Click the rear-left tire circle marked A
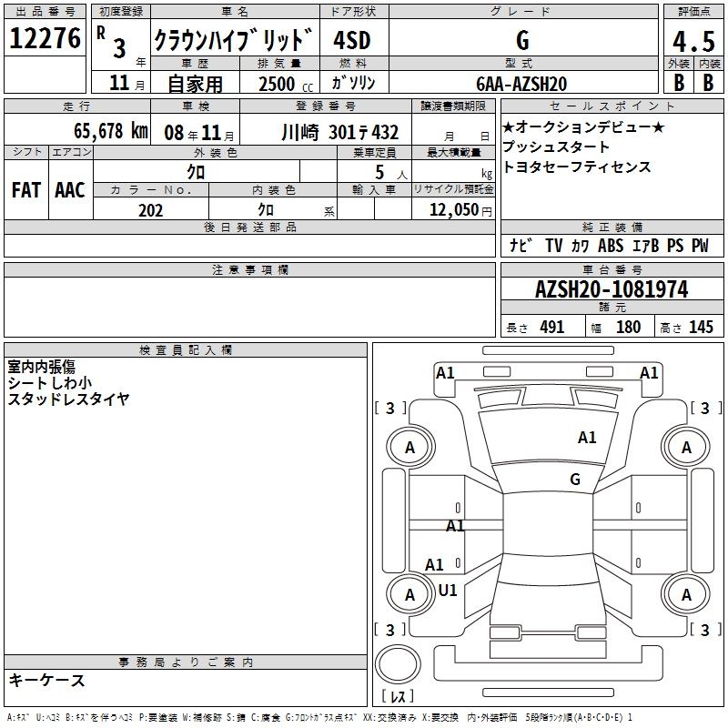Image resolution: width=728 pixels, height=728 pixels. point(410,595)
